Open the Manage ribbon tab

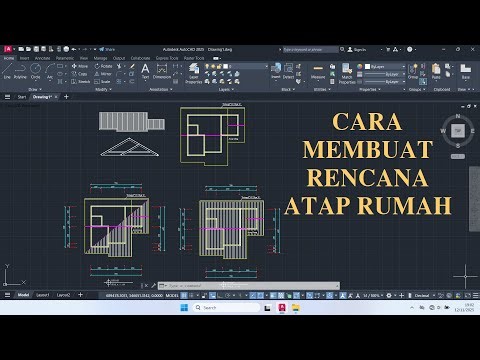[100, 58]
